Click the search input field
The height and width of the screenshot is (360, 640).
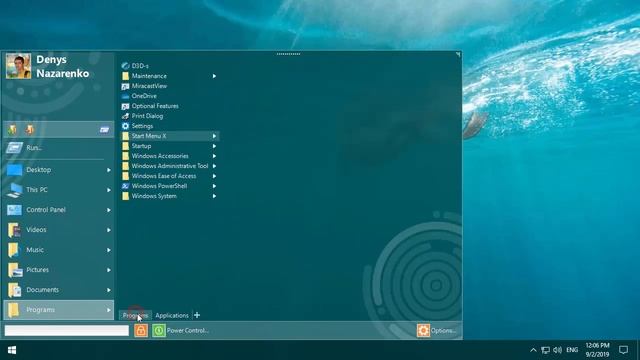(67, 331)
